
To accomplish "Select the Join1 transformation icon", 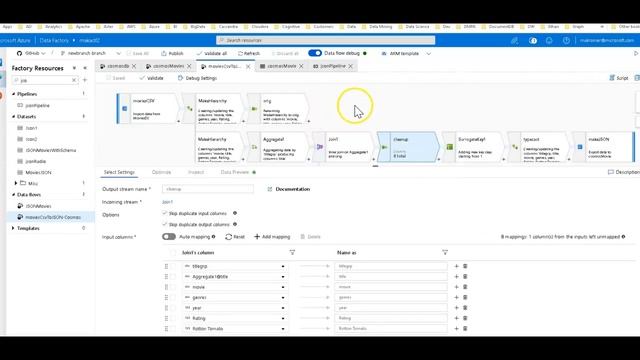I will (320, 147).
